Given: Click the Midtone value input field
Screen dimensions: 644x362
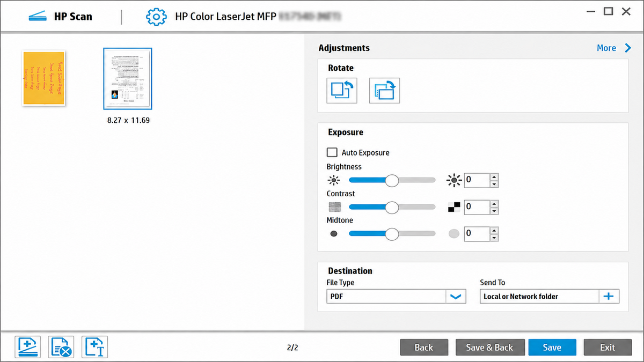Looking at the screenshot, I should pyautogui.click(x=477, y=234).
